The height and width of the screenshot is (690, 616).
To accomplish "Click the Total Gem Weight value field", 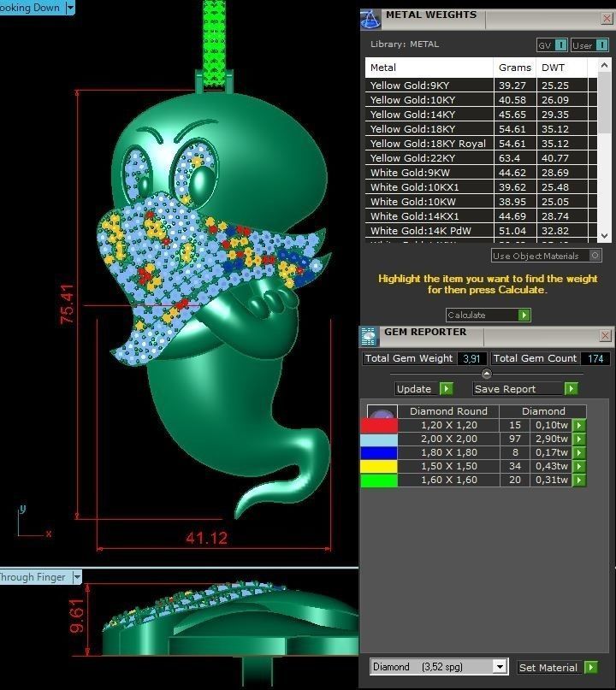I will [x=471, y=358].
